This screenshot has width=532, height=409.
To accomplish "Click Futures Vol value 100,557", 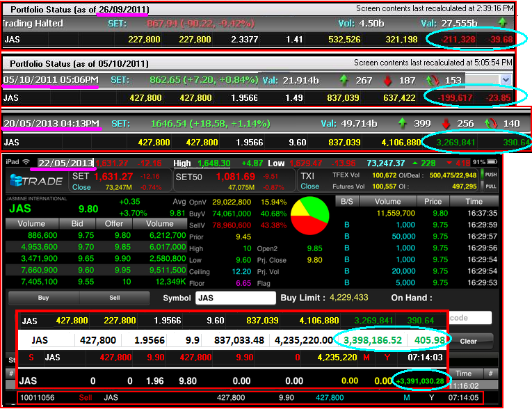I will coord(385,186).
